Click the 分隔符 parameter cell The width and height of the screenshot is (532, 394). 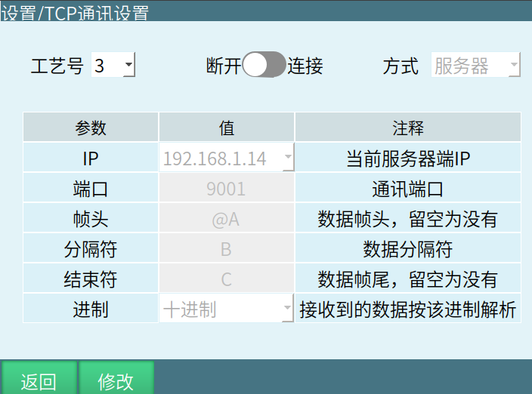point(91,248)
